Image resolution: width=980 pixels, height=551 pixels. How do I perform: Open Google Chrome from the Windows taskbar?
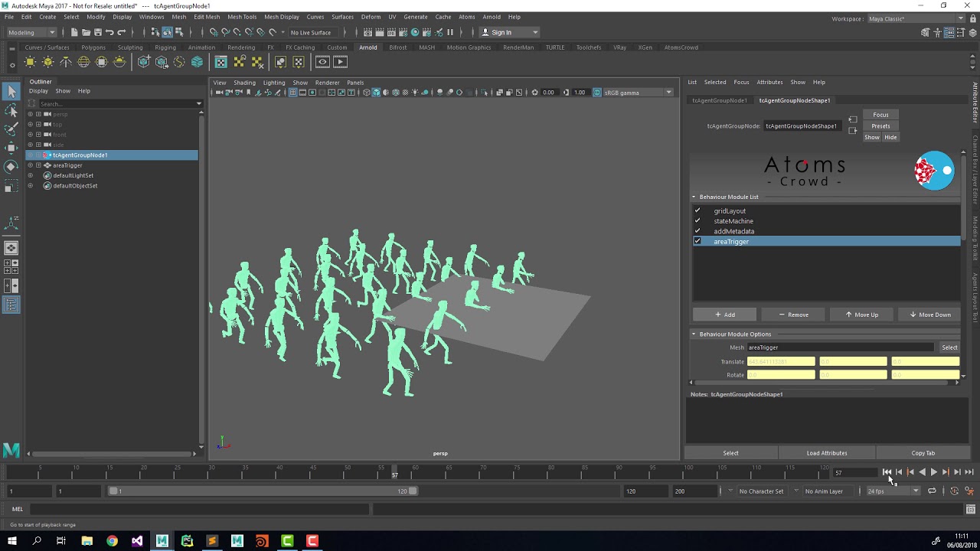point(112,541)
